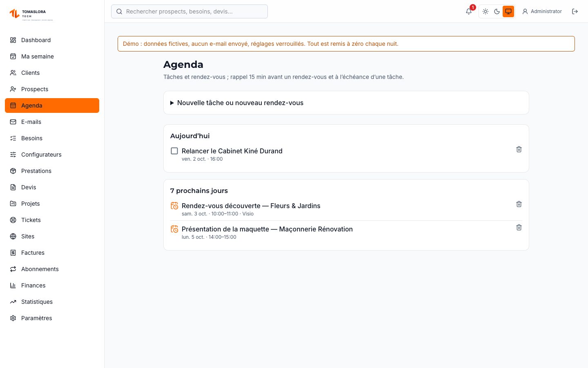Open Paramètres settings
588x368 pixels.
52,318
